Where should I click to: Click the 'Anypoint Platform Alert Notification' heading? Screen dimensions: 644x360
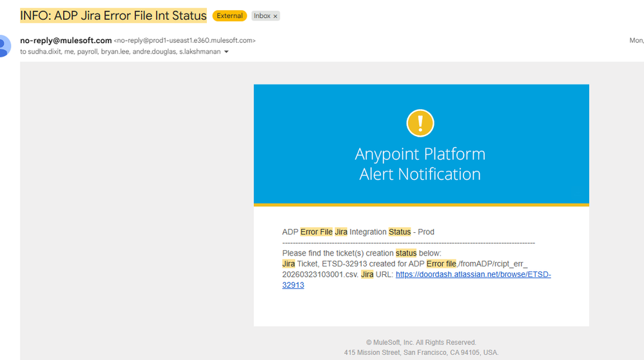coord(420,164)
